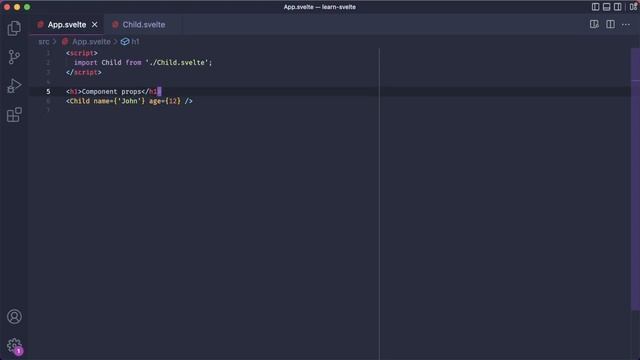
Task: Click the 'Component props' heading text
Action: pos(111,91)
